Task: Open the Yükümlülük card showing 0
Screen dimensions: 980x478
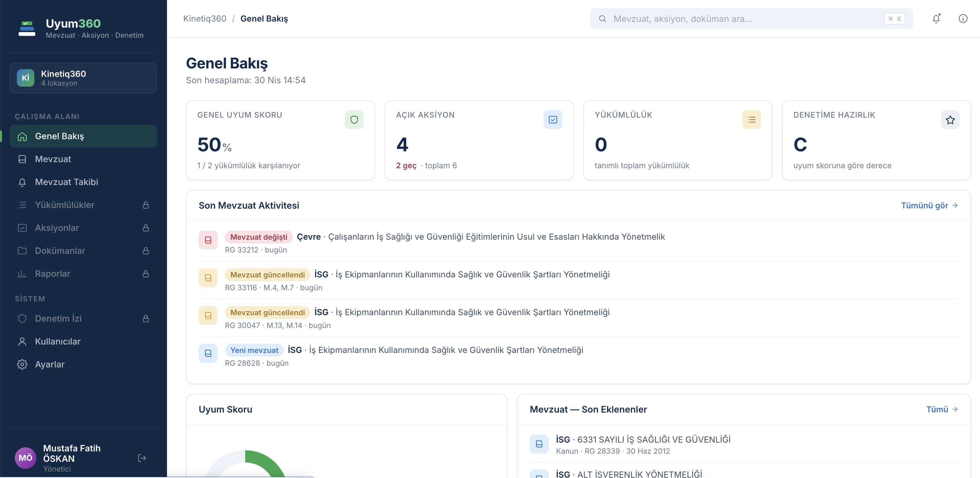Action: [x=678, y=140]
